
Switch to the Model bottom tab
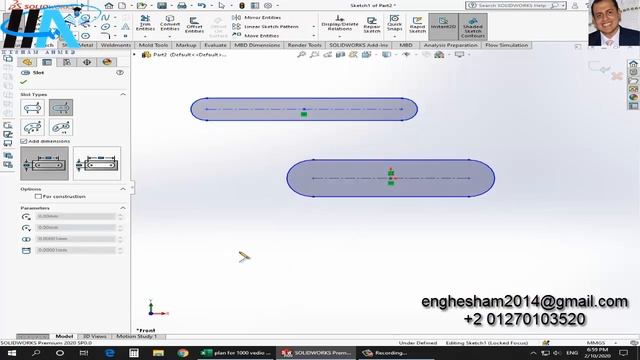[64, 336]
